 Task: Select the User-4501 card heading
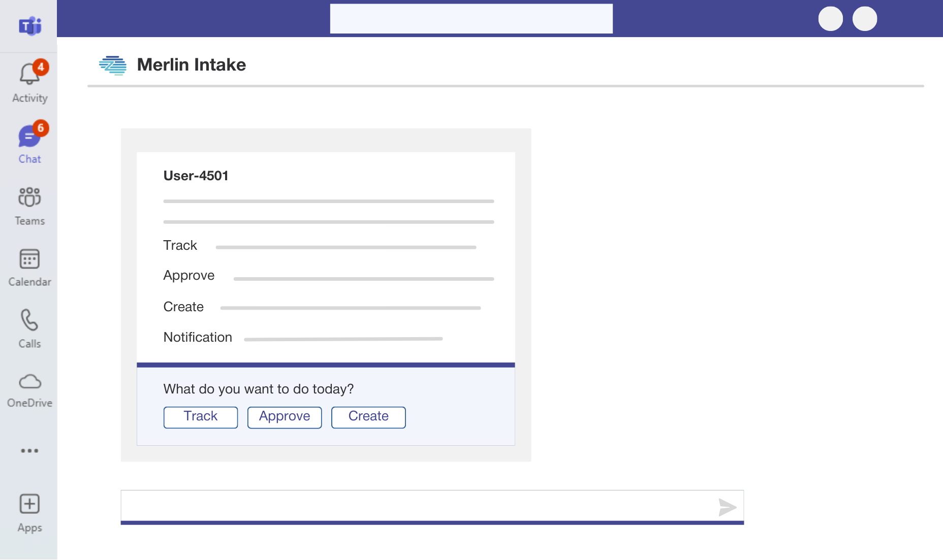click(x=196, y=176)
